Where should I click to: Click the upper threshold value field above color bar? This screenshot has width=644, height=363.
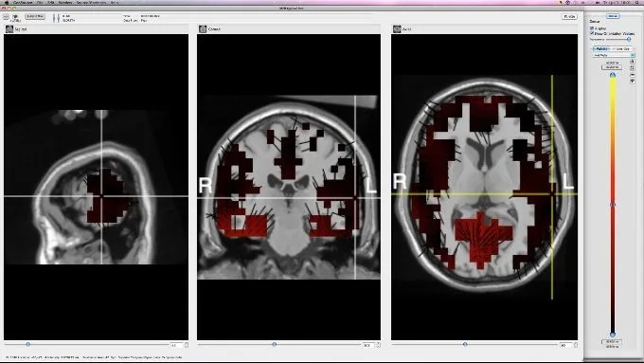click(612, 67)
